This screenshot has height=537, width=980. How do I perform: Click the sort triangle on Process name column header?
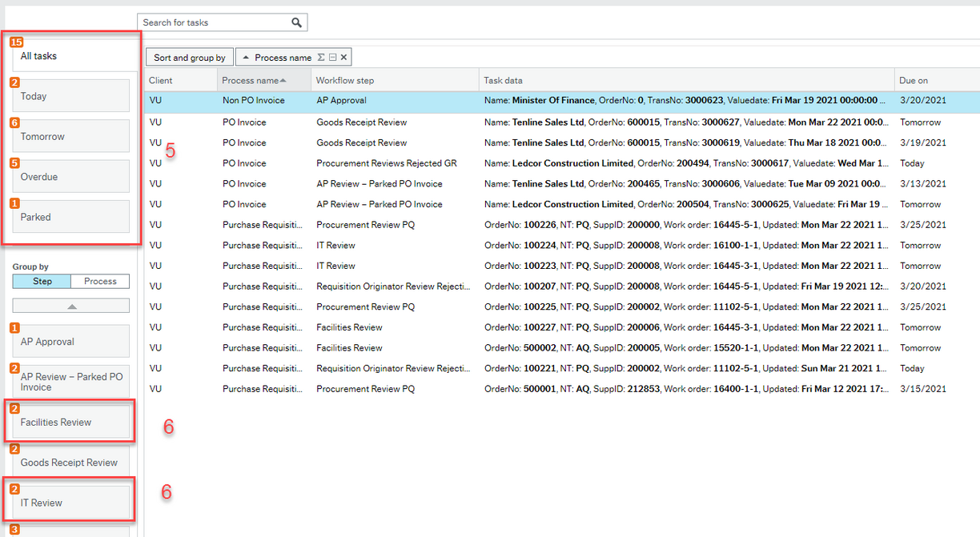click(283, 79)
